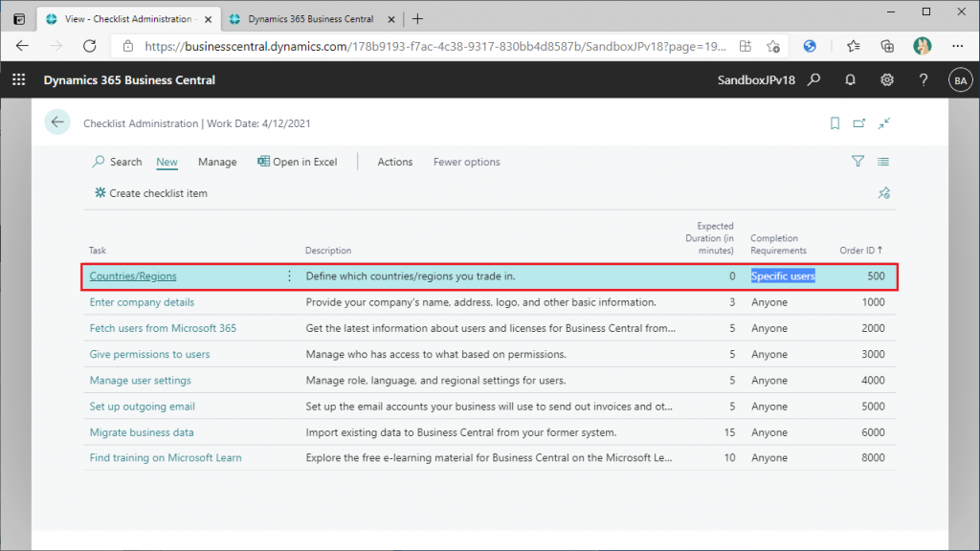This screenshot has width=980, height=551.
Task: Open Migrate business data link
Action: click(142, 432)
